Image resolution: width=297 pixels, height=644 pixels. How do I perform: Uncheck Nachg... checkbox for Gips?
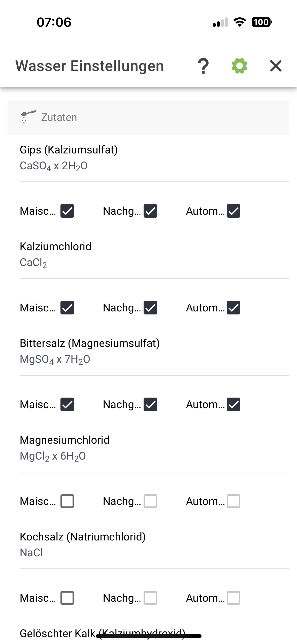click(150, 211)
